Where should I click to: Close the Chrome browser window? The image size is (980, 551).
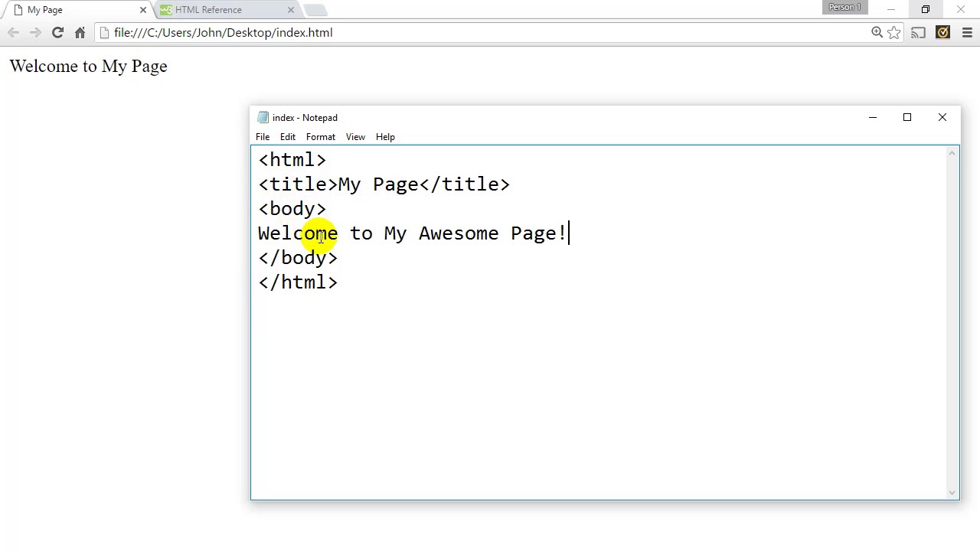coord(961,10)
